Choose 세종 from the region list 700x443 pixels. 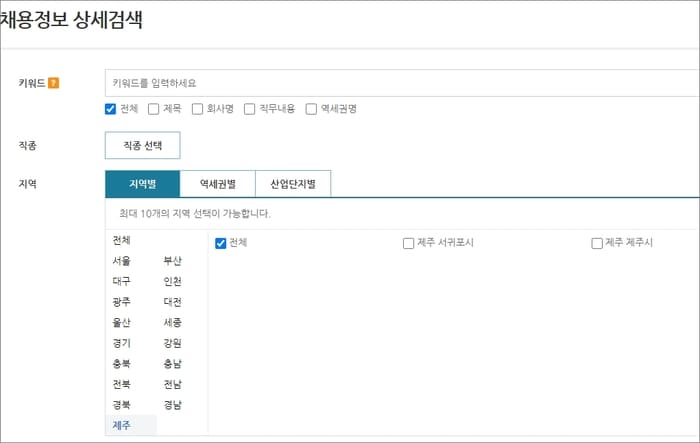172,322
